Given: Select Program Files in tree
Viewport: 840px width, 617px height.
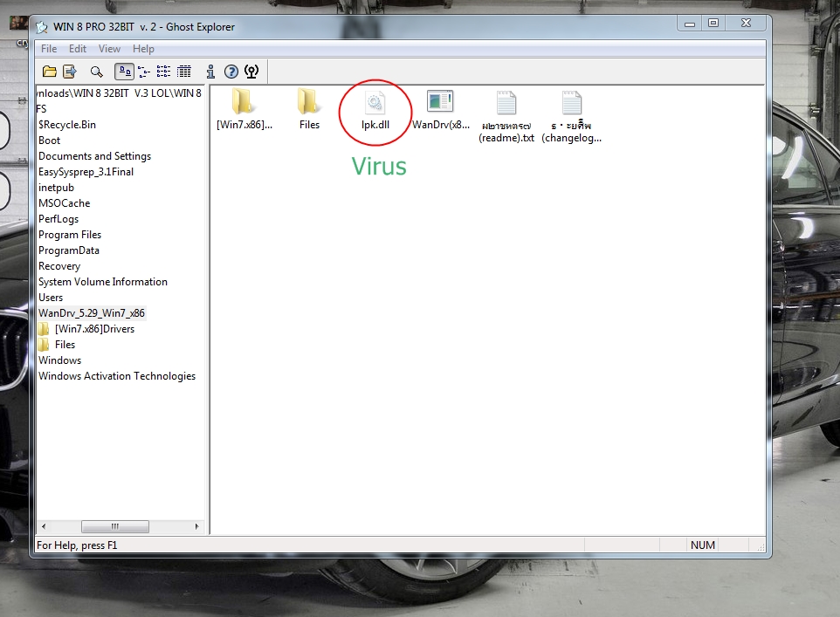Looking at the screenshot, I should point(70,235).
